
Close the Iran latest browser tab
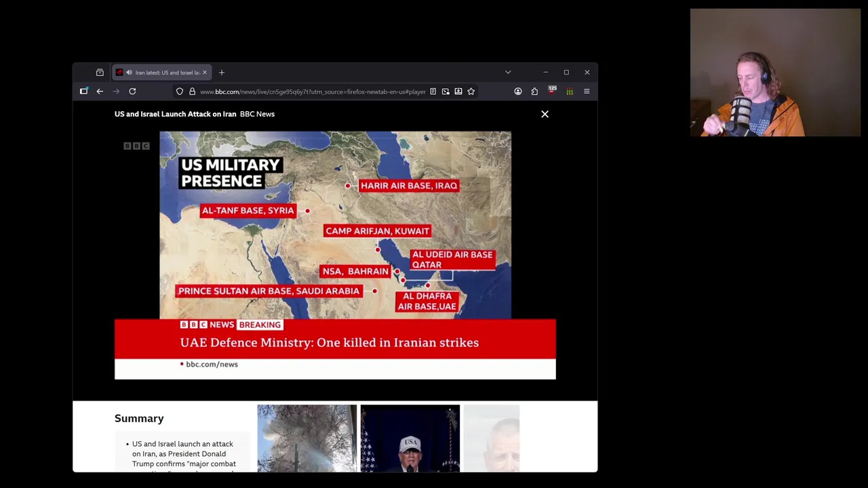point(205,73)
